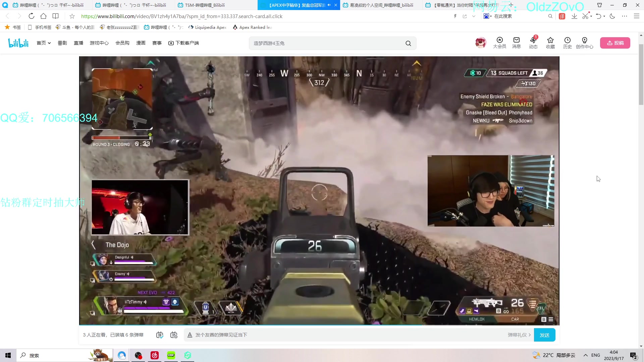Open the 书签 bookmarks folder
This screenshot has width=644, height=362.
coord(13,27)
